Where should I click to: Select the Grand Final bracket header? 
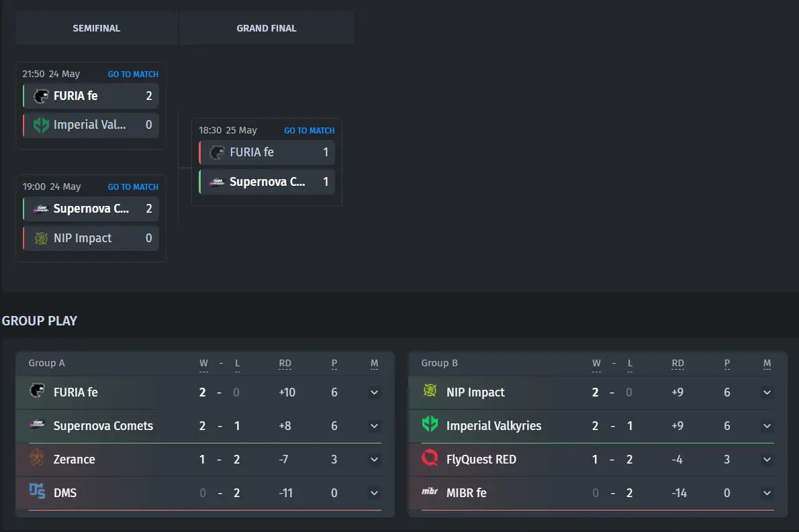tap(267, 28)
